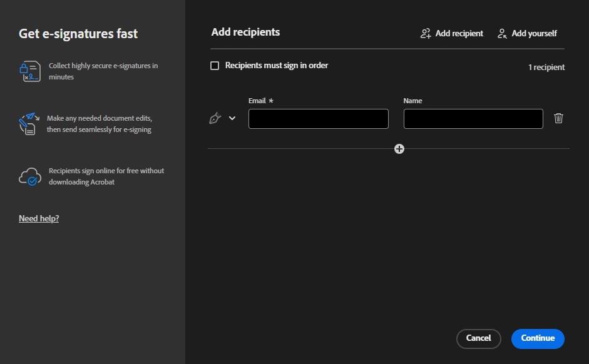Delete the recipient with the trash icon
The width and height of the screenshot is (589, 364).
tap(559, 118)
